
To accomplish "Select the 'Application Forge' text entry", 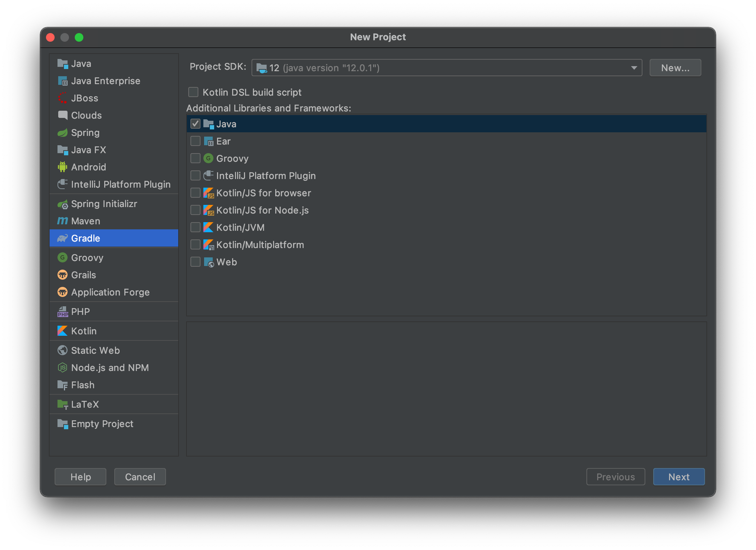I will coord(110,292).
